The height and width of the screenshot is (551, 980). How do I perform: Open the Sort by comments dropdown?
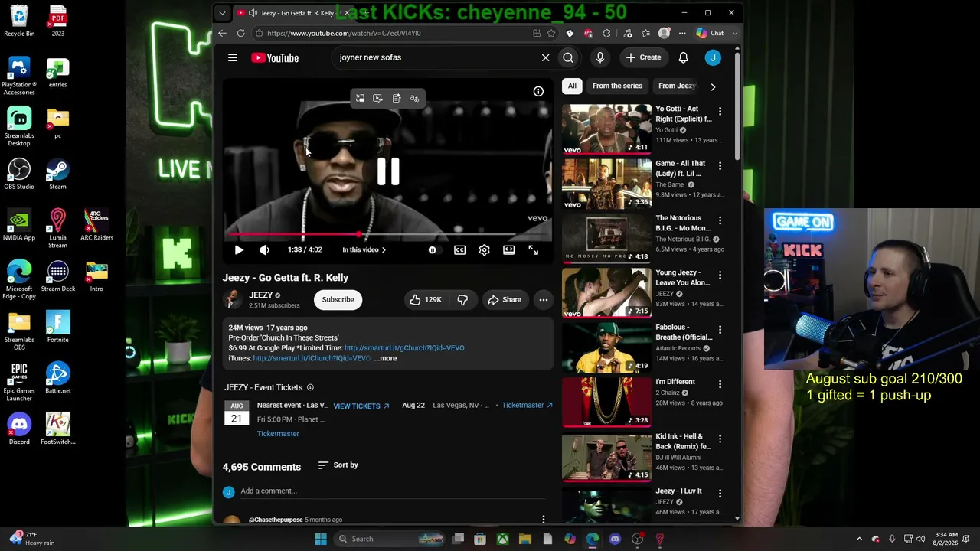(x=338, y=465)
